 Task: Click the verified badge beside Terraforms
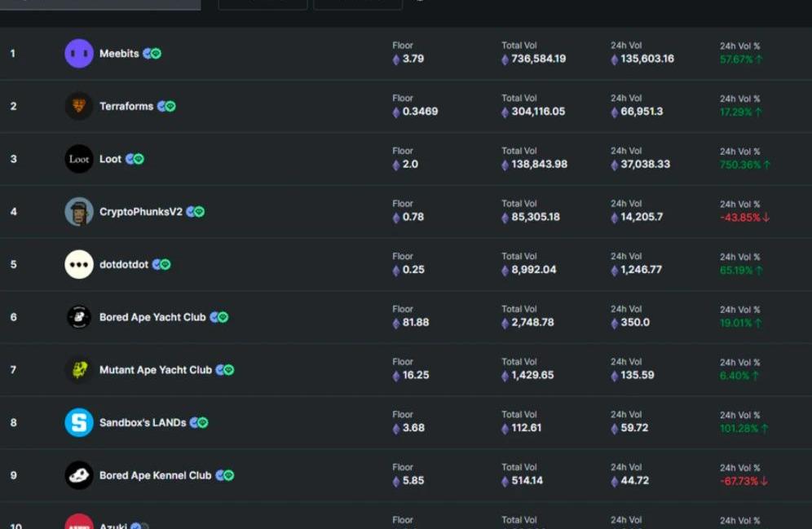tap(167, 106)
